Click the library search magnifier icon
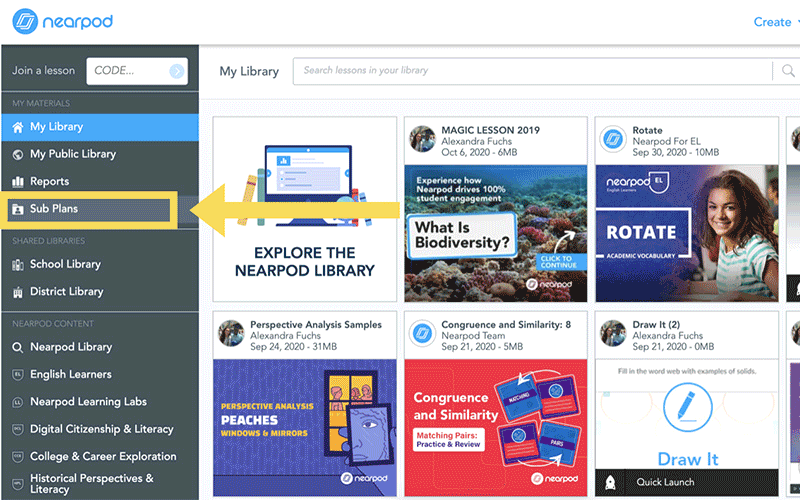Screen dimensions: 800x500 tap(788, 71)
